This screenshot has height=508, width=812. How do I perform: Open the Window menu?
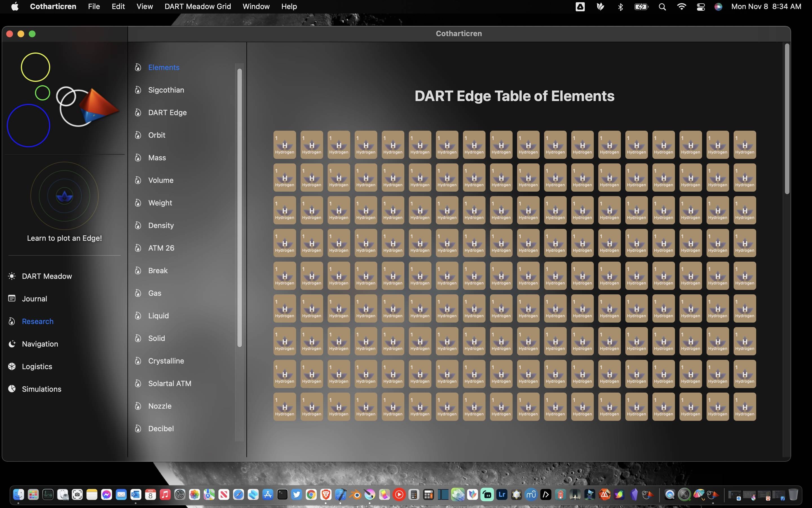click(x=256, y=6)
